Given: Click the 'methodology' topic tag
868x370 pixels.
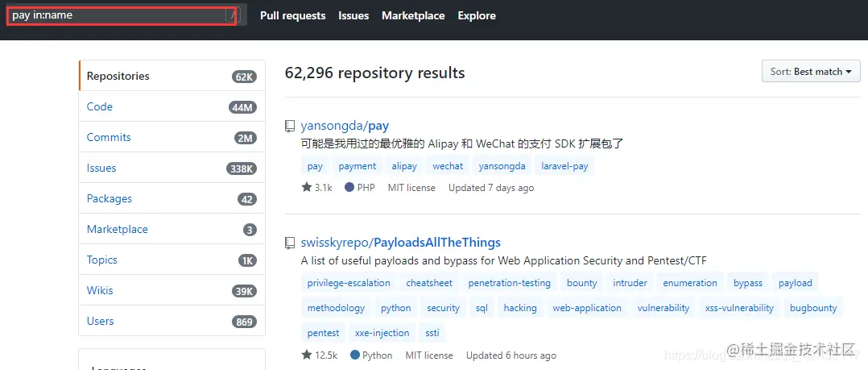Looking at the screenshot, I should point(336,308).
